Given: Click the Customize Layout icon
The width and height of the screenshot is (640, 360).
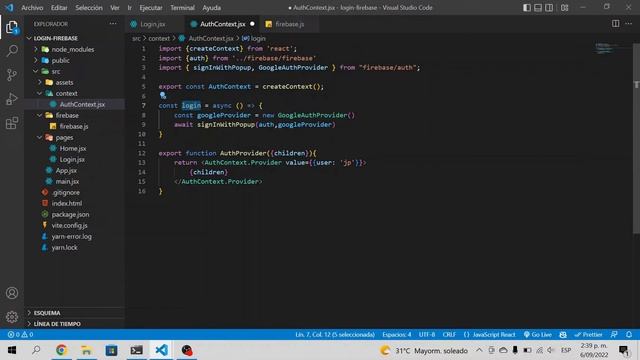Looking at the screenshot, I should click(564, 8).
